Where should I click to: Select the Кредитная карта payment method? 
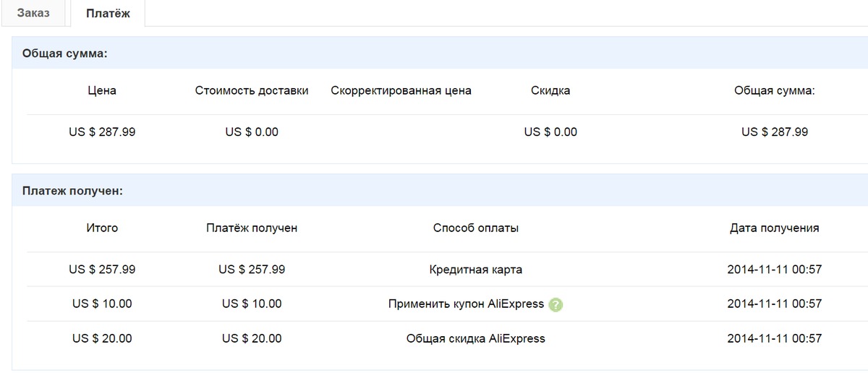475,270
